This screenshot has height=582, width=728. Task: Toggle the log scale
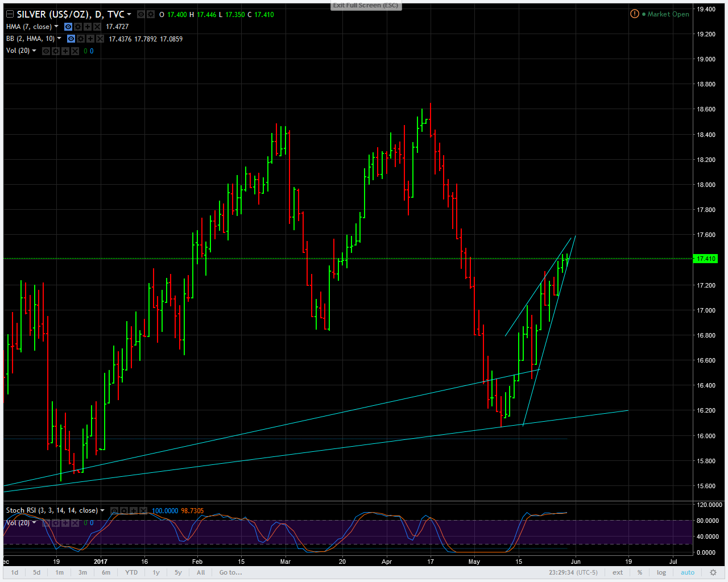tap(661, 572)
